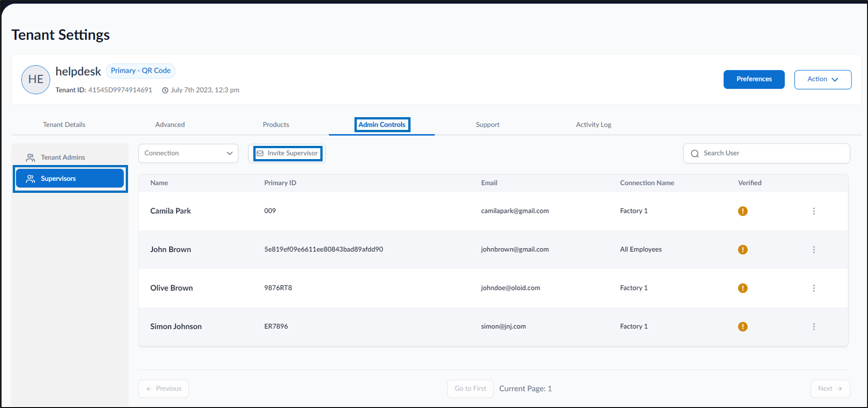Image resolution: width=868 pixels, height=408 pixels.
Task: Go to the Previous page
Action: coord(164,388)
